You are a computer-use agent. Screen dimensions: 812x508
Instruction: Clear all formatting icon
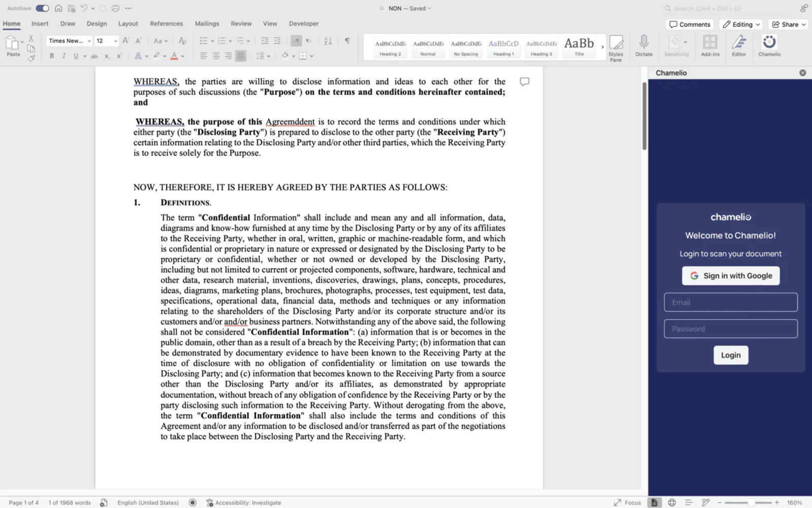183,41
